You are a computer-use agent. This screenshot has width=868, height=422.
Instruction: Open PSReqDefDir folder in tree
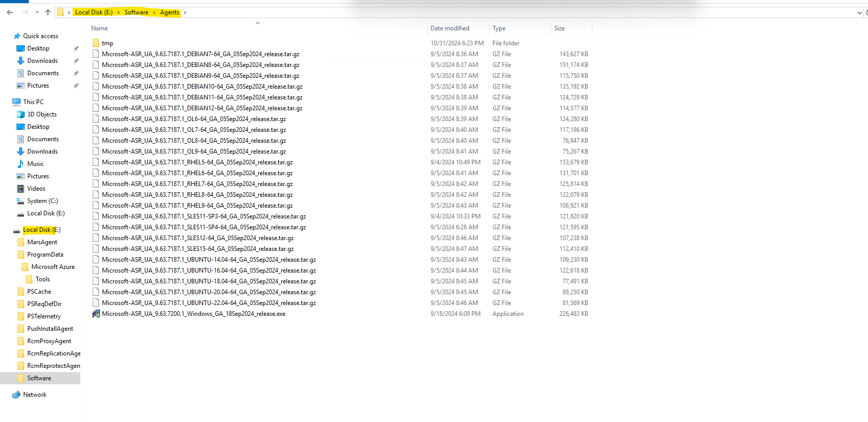pos(44,304)
